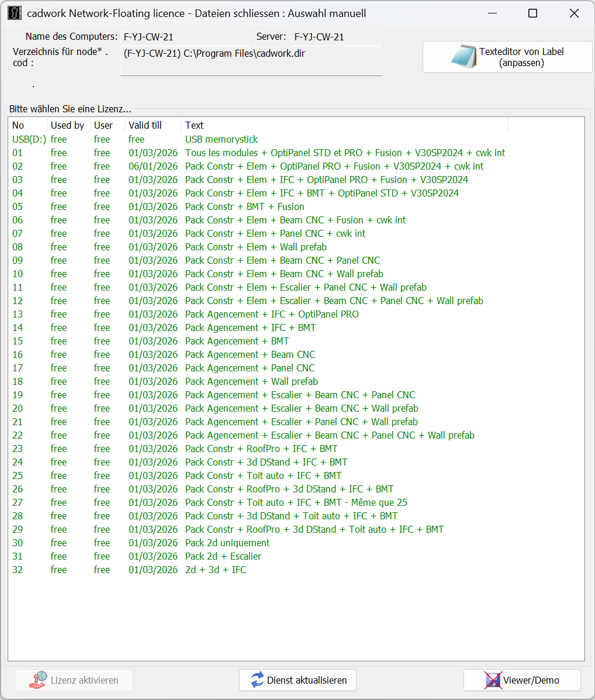Click the key icon on Lizenz aktivieren
This screenshot has width=595, height=700.
coord(39,680)
